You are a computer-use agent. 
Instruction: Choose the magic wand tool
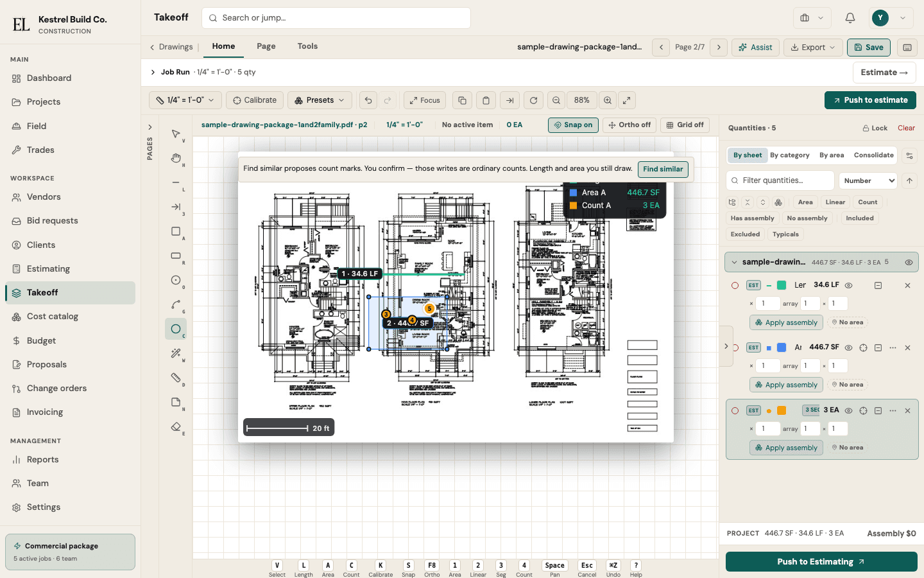click(x=176, y=353)
